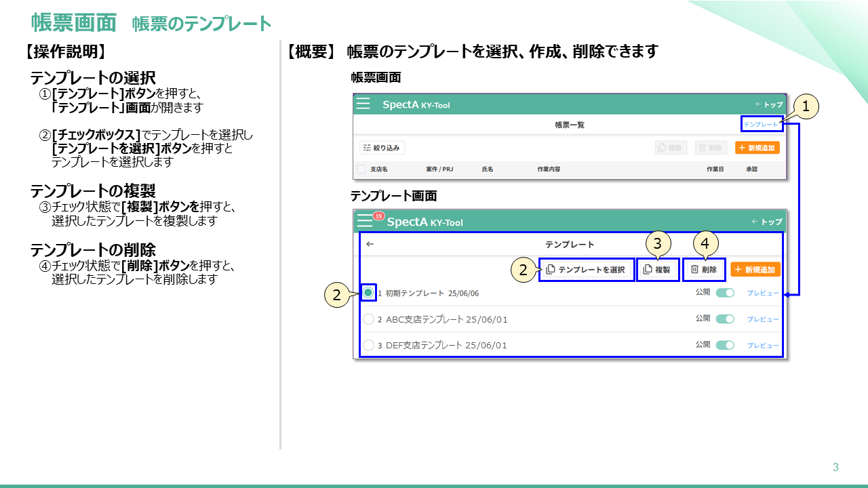868x488 pixels.
Task: Select the 初期テンプレート radio button
Action: [x=368, y=293]
